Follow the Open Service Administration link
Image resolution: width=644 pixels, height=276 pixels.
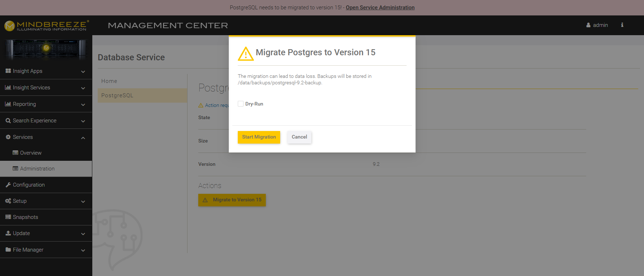pyautogui.click(x=380, y=8)
